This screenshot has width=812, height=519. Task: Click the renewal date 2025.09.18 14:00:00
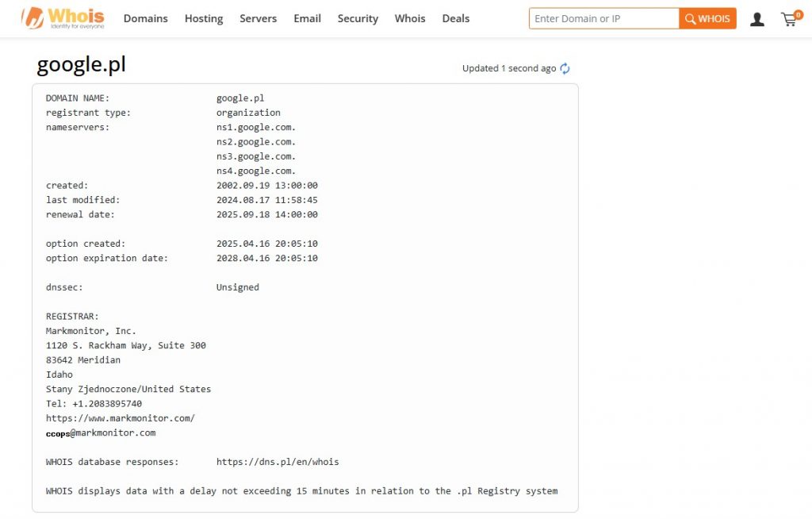coord(266,214)
